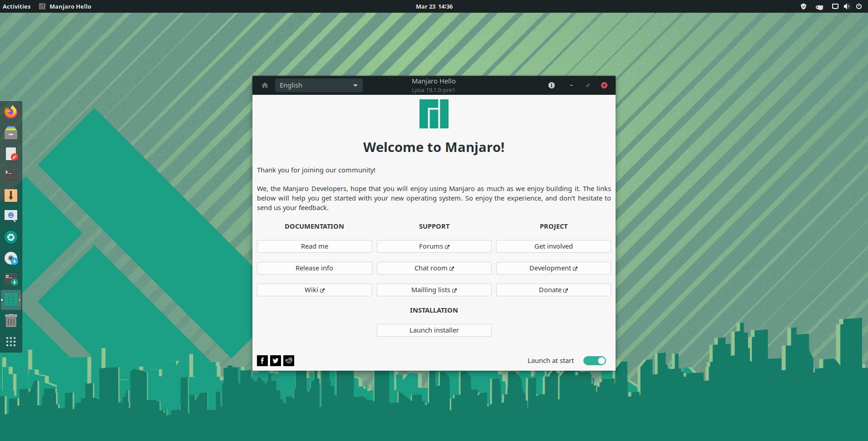Open the About info icon in title bar
Screen dimensions: 868x441
click(x=551, y=85)
